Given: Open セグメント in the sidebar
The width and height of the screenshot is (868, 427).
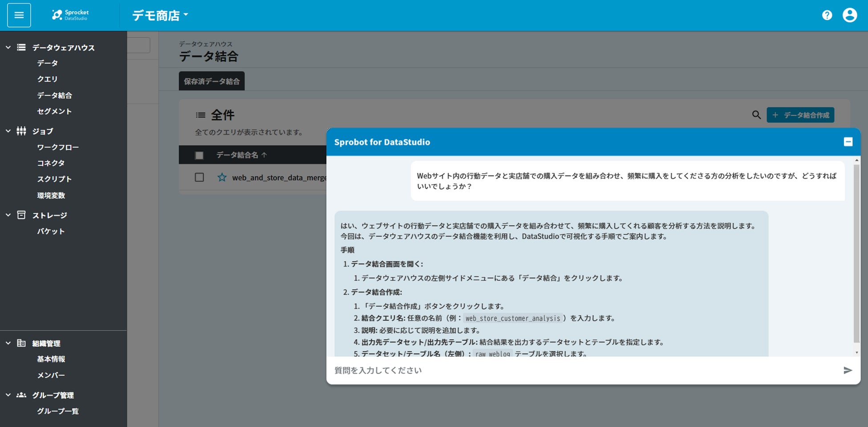Looking at the screenshot, I should 54,111.
